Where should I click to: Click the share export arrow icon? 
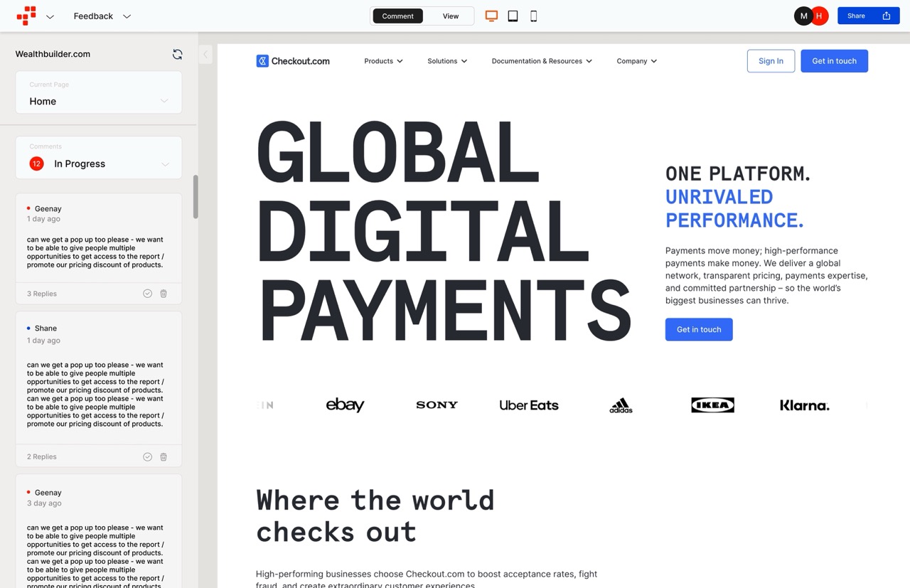point(887,16)
